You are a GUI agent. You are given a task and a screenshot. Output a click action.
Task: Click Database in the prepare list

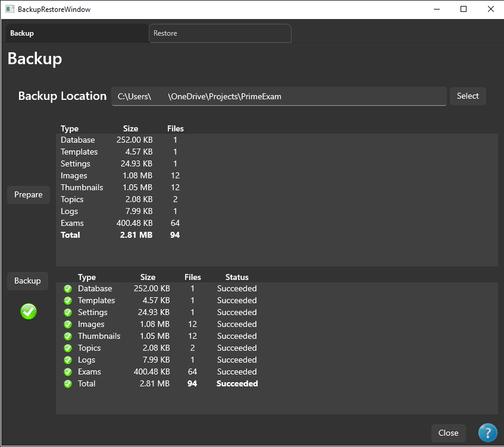pyautogui.click(x=78, y=140)
